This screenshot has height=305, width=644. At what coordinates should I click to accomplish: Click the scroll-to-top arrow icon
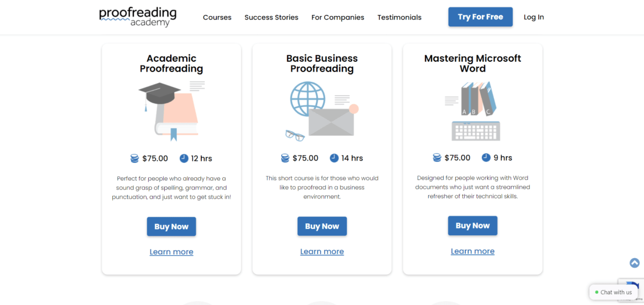tap(634, 263)
